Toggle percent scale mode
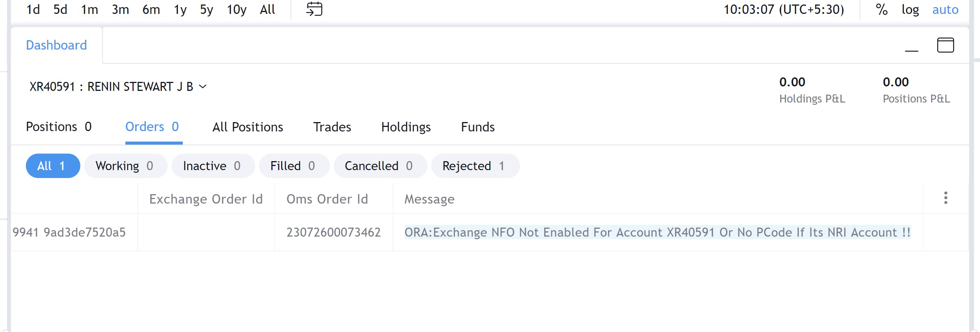This screenshot has height=332, width=980. 881,9
